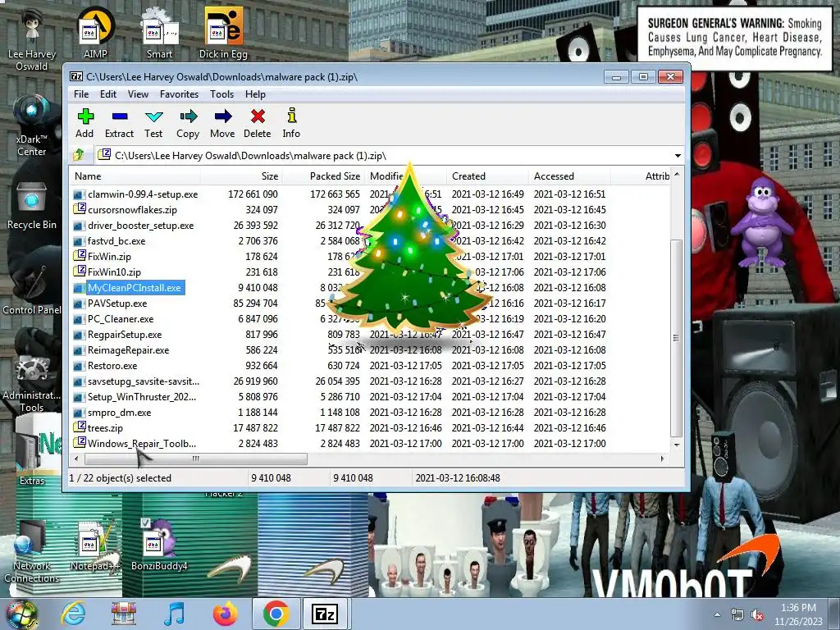Click the Delete toolbar icon
Screen dimensions: 840x630
pyautogui.click(x=258, y=116)
